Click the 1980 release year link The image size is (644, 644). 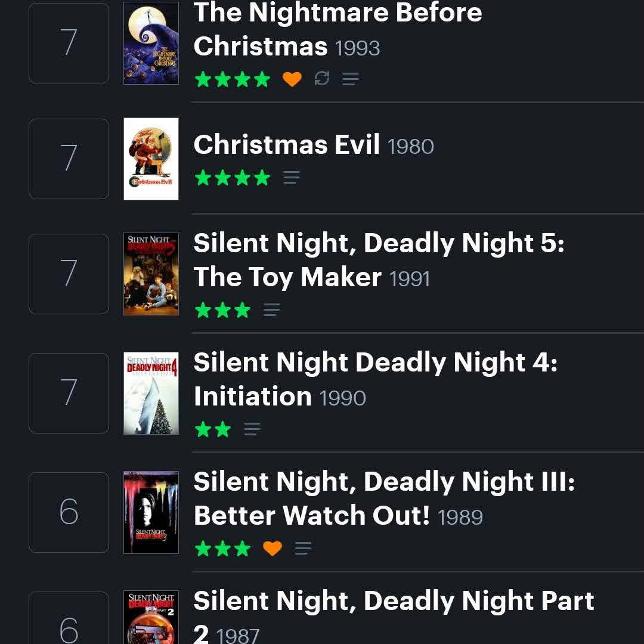pos(410,147)
